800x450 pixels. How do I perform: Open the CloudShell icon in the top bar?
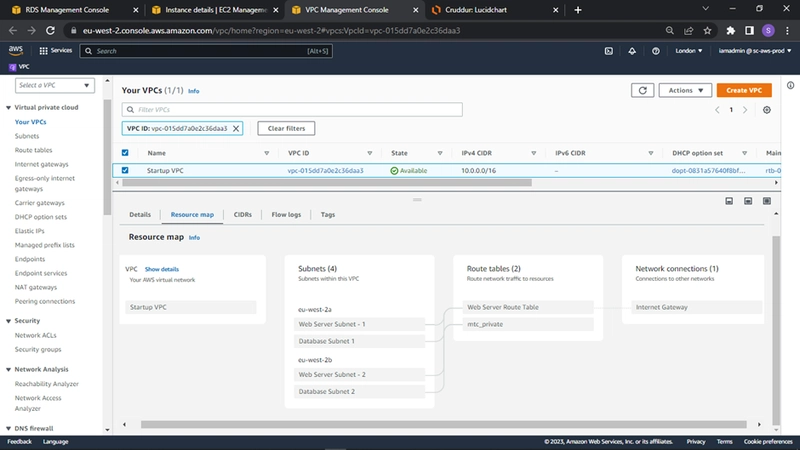609,51
